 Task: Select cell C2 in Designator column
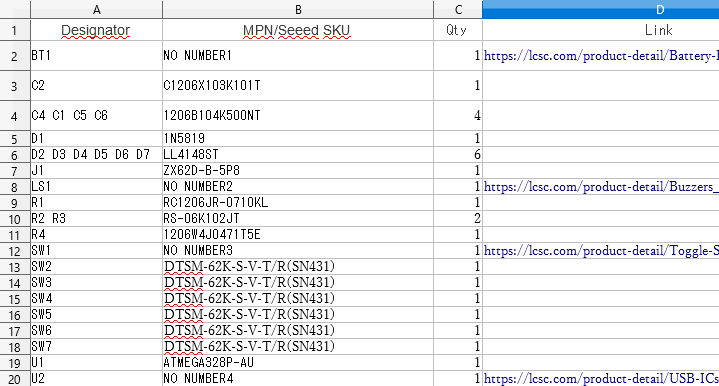pyautogui.click(x=96, y=86)
